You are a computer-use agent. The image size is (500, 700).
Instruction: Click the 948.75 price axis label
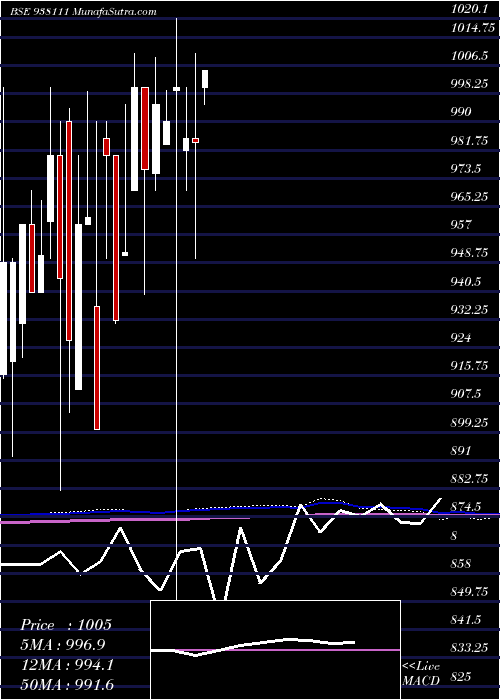pos(469,253)
